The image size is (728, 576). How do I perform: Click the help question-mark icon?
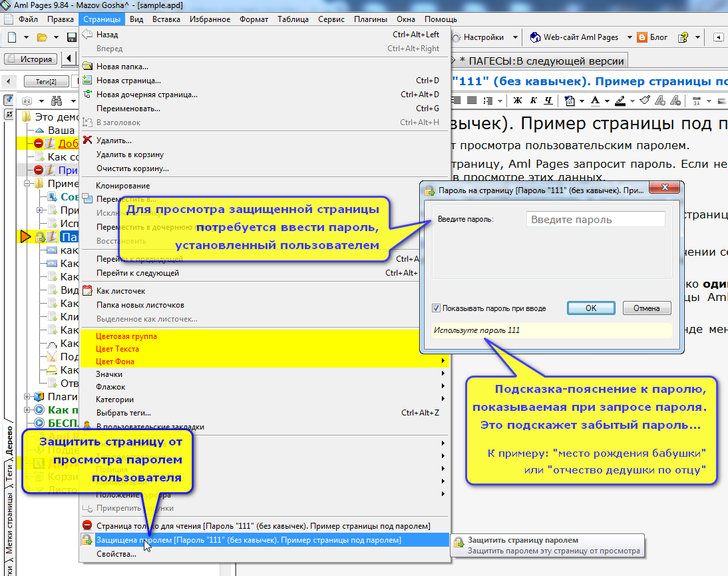[x=683, y=37]
